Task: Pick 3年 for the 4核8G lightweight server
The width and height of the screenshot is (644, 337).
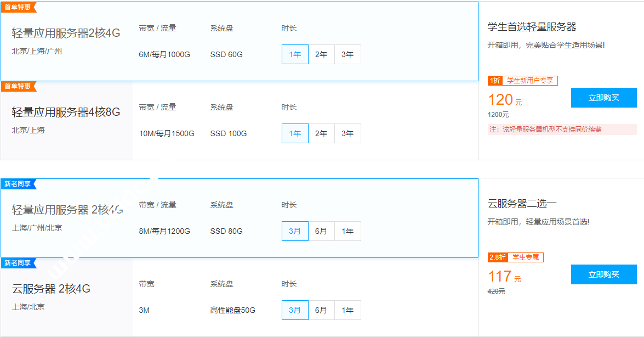Action: (x=347, y=133)
